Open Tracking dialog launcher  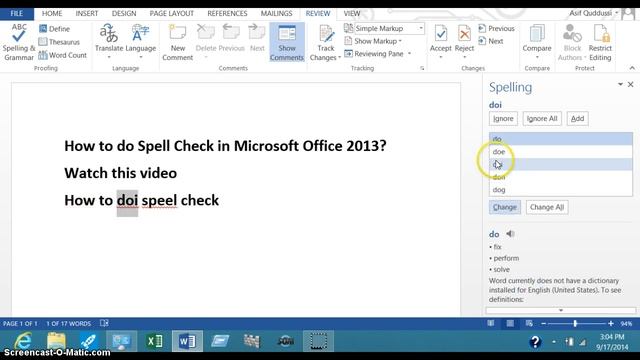(x=422, y=69)
